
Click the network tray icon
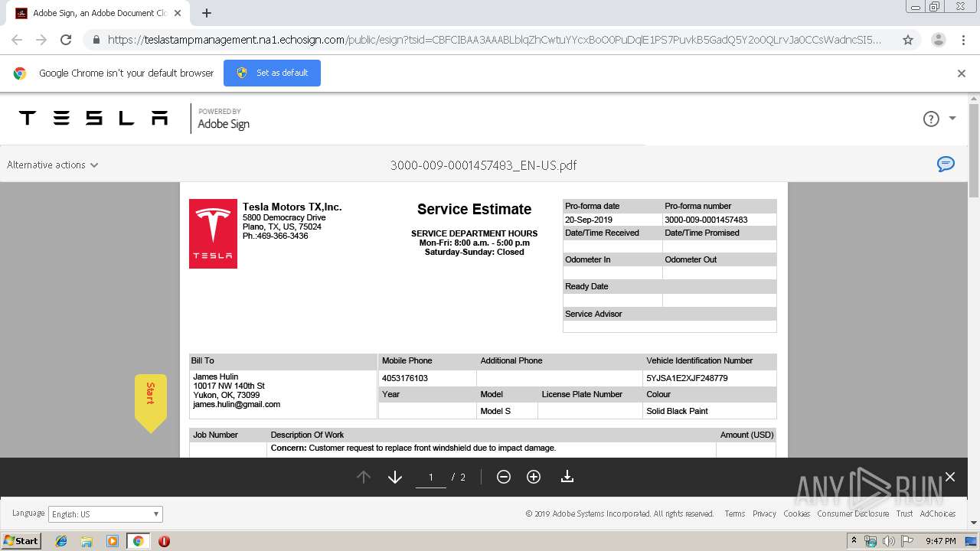tap(871, 541)
